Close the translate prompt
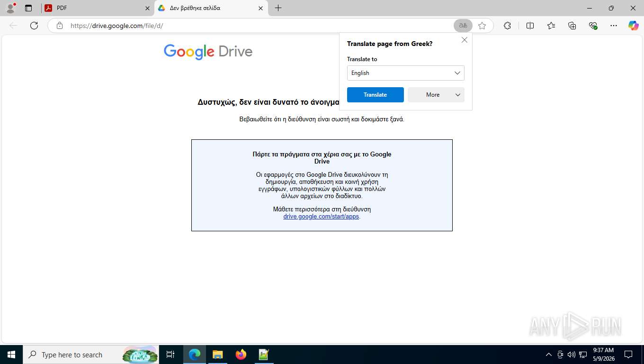The height and width of the screenshot is (364, 644). (x=465, y=40)
